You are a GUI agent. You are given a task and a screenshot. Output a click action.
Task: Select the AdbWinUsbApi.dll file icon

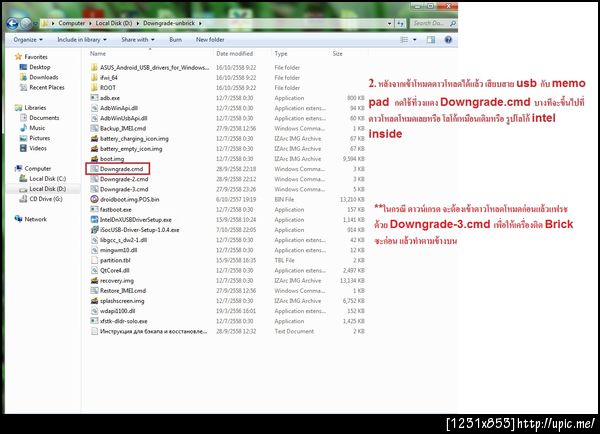click(x=94, y=118)
